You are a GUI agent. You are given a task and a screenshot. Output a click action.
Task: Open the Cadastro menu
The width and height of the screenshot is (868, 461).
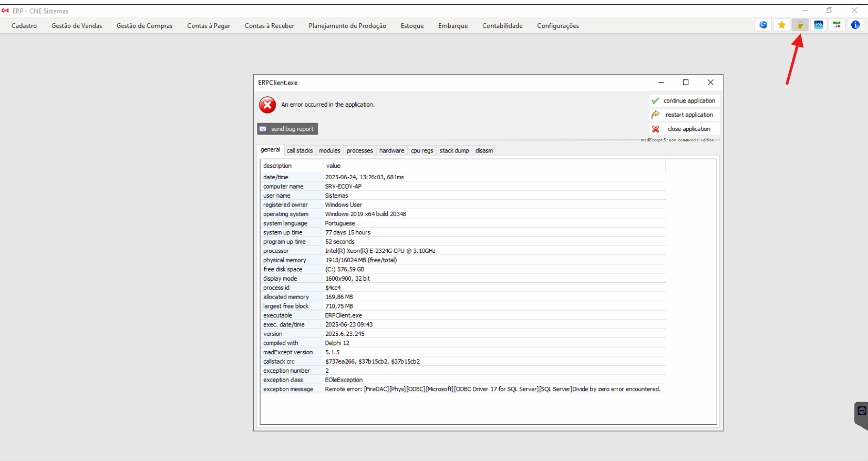coord(24,26)
